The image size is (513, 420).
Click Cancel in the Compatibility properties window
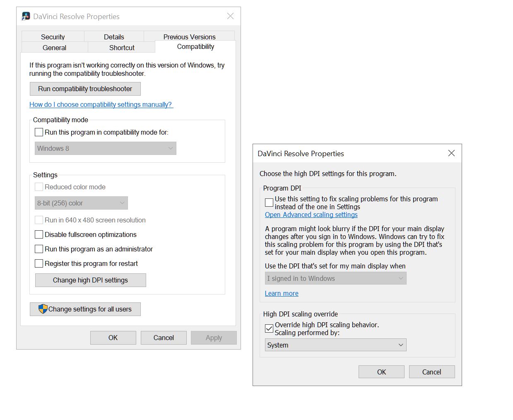(x=164, y=338)
